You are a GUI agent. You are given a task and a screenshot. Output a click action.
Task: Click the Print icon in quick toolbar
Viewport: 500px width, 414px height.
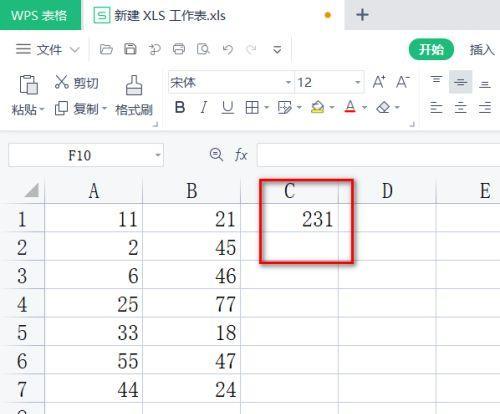[x=179, y=49]
